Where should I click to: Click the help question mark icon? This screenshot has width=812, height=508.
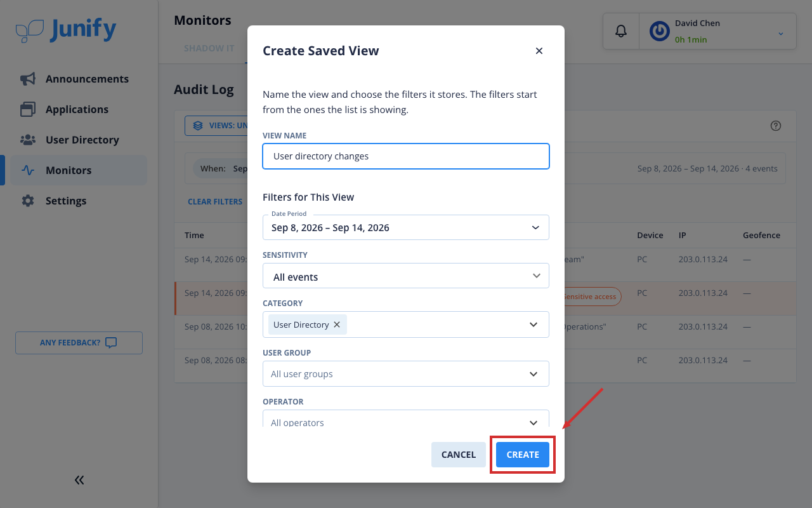tap(775, 126)
